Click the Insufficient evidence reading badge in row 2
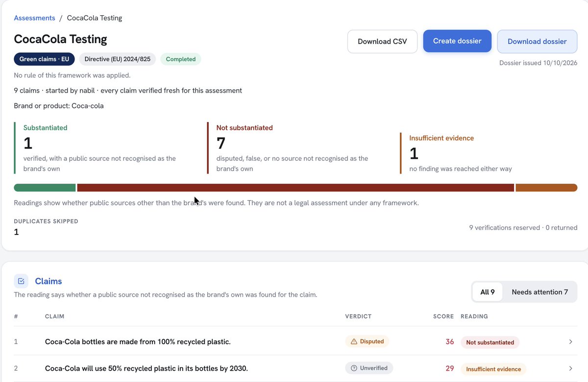588x382 pixels. 493,369
